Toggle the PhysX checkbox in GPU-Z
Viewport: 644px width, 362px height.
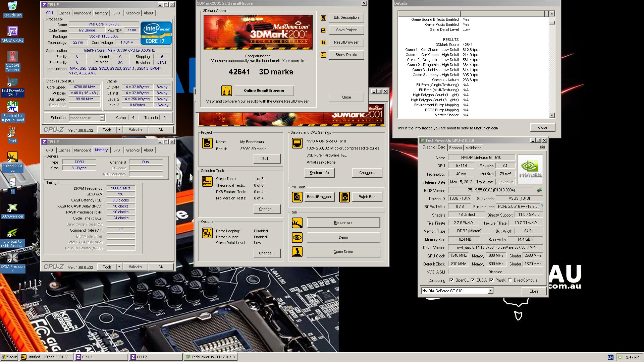point(491,280)
